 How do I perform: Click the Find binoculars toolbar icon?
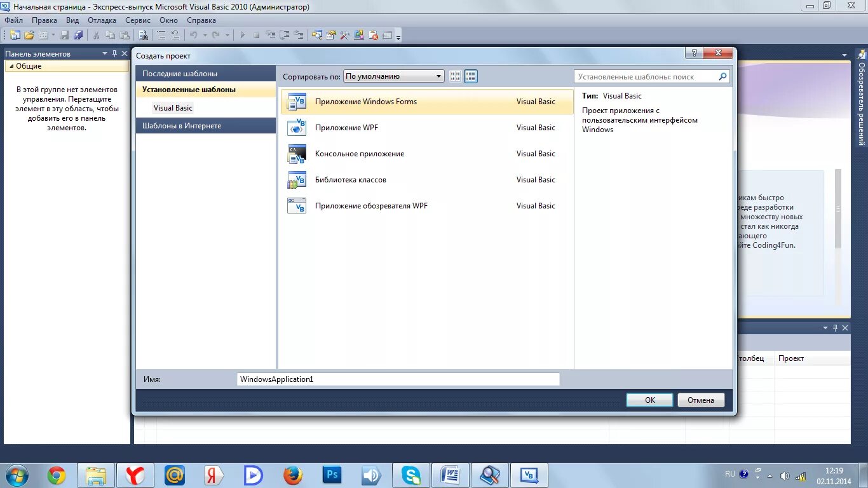pos(144,35)
